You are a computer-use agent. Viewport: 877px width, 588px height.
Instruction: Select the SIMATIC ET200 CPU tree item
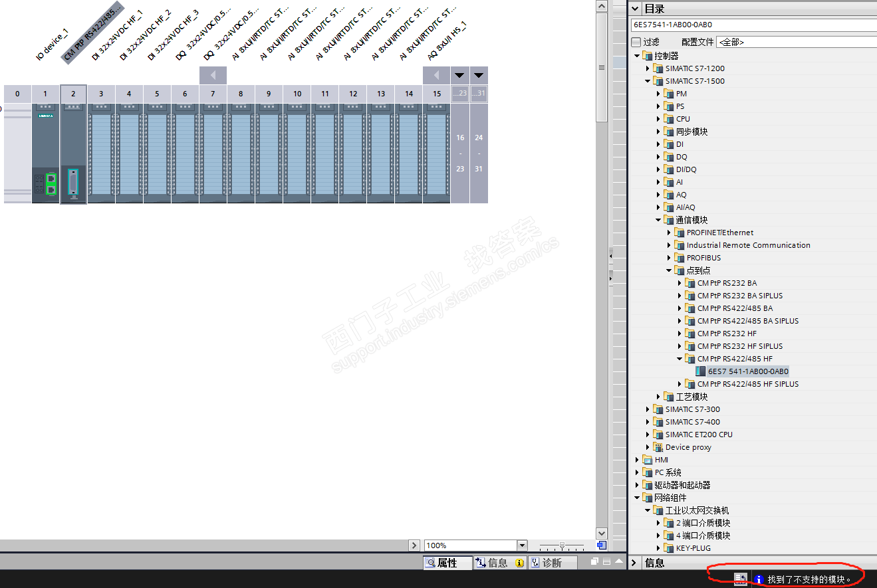tap(699, 435)
